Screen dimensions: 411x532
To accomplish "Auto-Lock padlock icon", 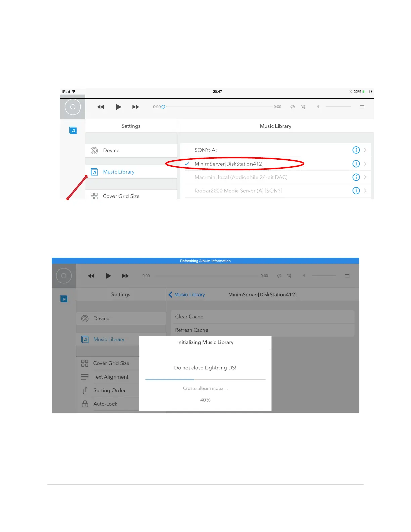I will click(x=85, y=404).
